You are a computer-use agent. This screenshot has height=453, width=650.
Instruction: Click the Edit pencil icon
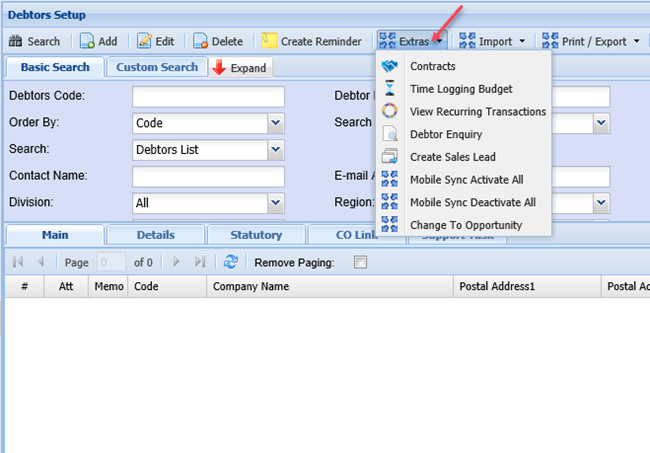coord(144,41)
